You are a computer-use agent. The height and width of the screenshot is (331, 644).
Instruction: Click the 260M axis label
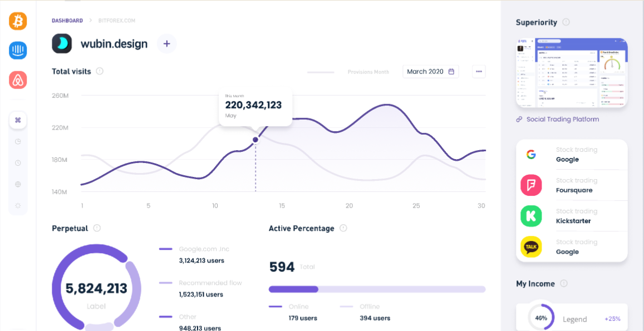pos(60,96)
